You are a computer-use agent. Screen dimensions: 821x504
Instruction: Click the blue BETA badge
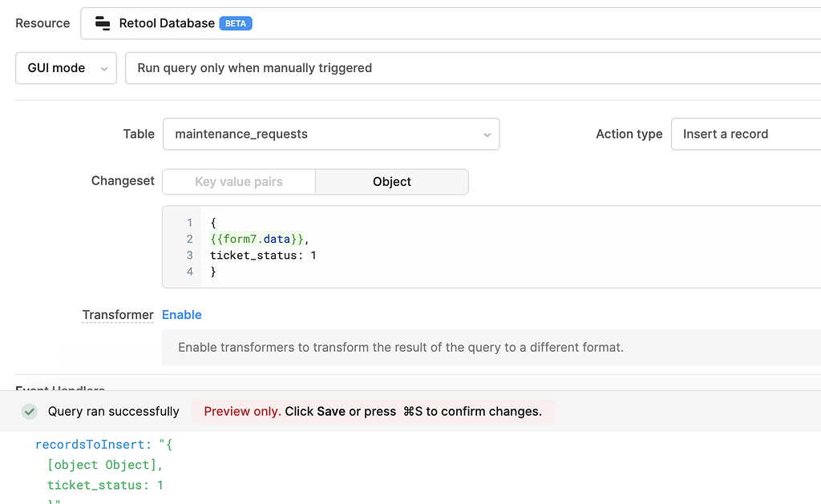pos(236,24)
